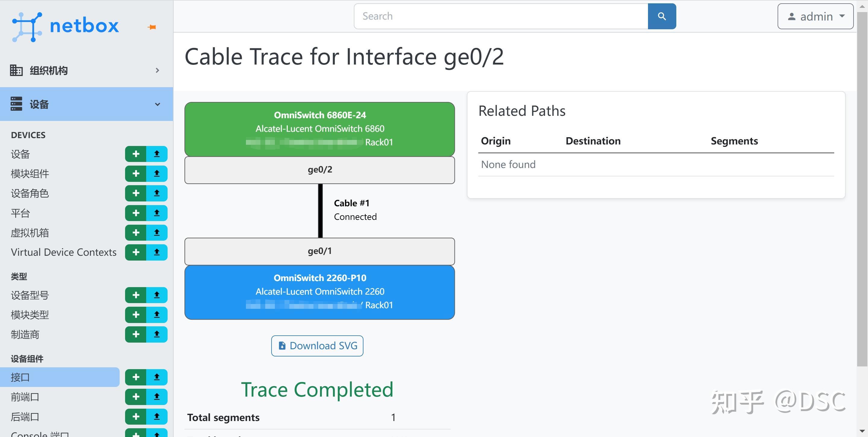Image resolution: width=868 pixels, height=437 pixels.
Task: Add a new 设备型号 with plus icon
Action: point(136,295)
